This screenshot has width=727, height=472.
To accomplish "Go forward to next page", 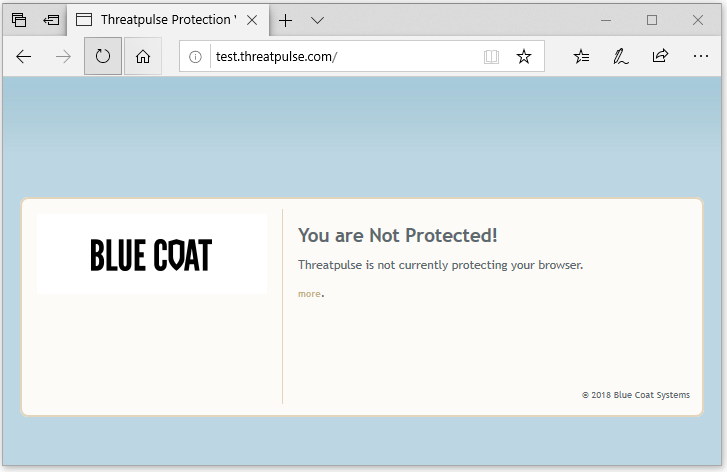I will click(63, 57).
